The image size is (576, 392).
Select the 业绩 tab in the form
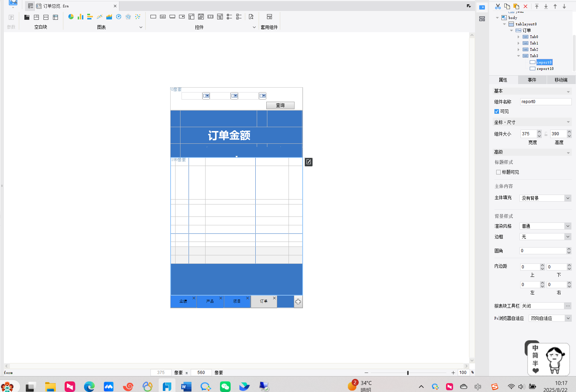[x=183, y=301]
